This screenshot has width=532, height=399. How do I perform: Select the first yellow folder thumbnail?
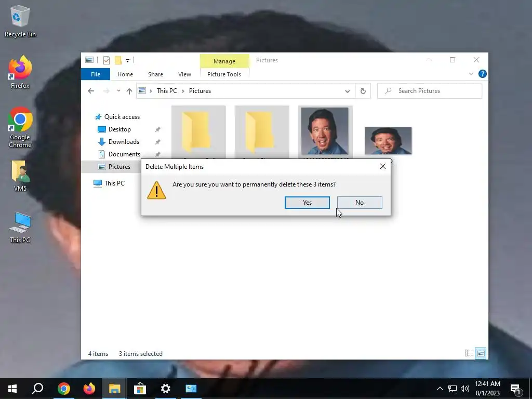pos(198,132)
